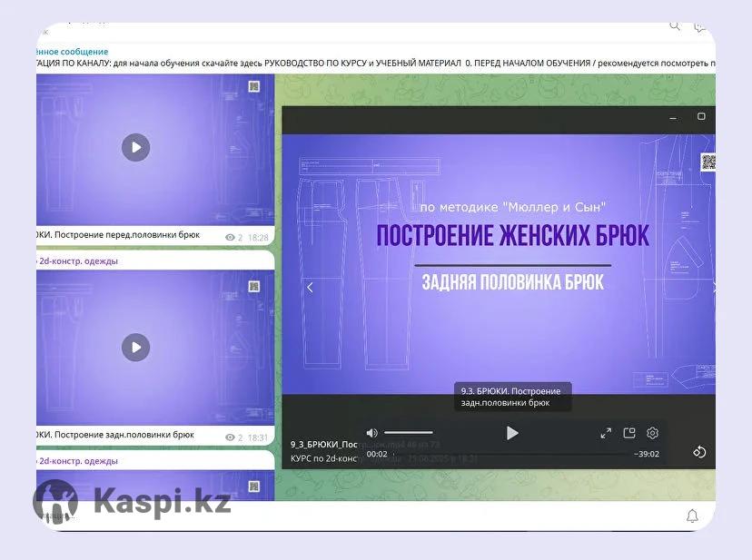Open video playback settings gear
Viewport: 752px width, 560px height.
coord(652,433)
